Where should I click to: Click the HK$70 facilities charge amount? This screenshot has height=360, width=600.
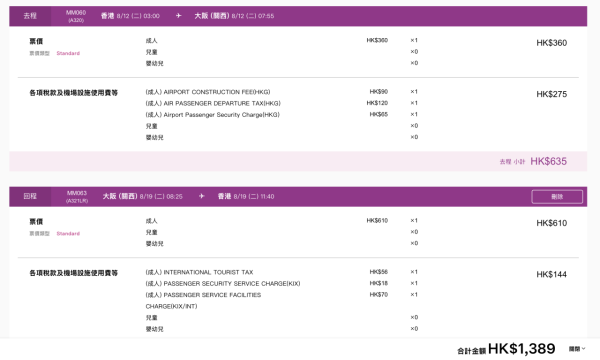378,295
